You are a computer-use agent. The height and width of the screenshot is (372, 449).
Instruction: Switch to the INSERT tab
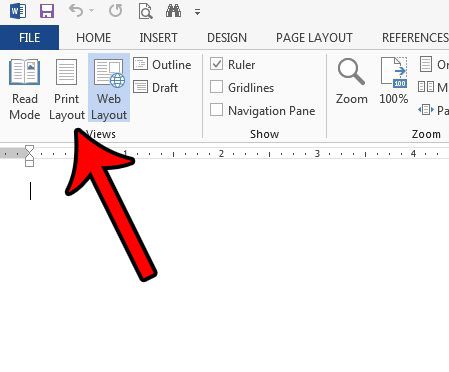(158, 38)
